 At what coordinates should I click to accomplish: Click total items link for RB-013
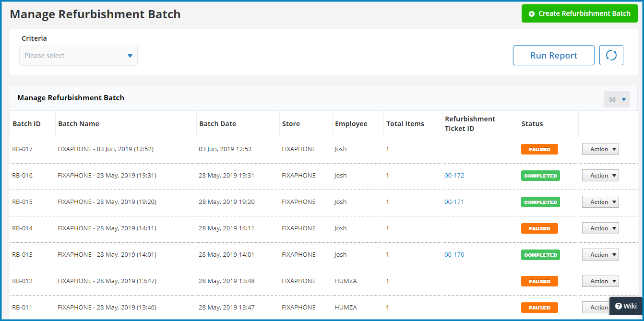[x=387, y=255]
